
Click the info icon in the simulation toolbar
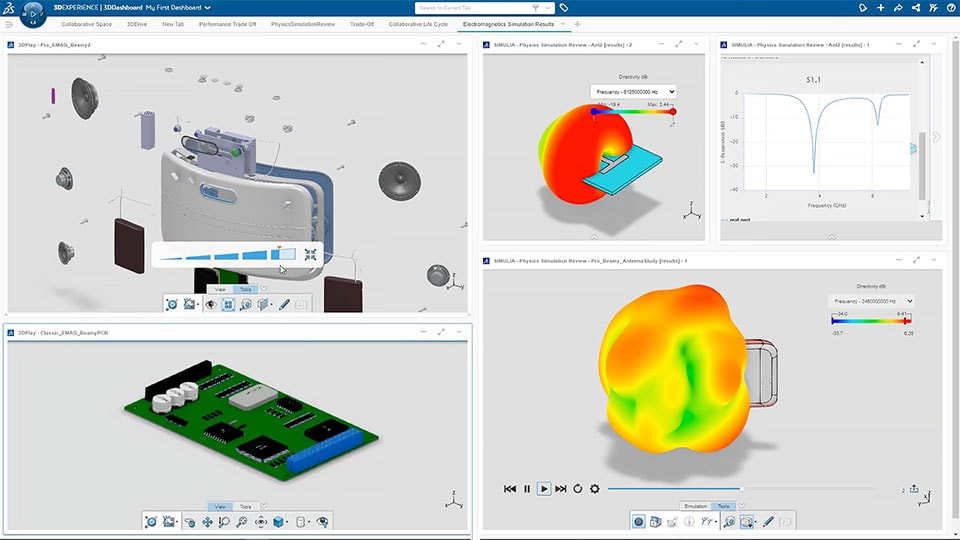(689, 521)
